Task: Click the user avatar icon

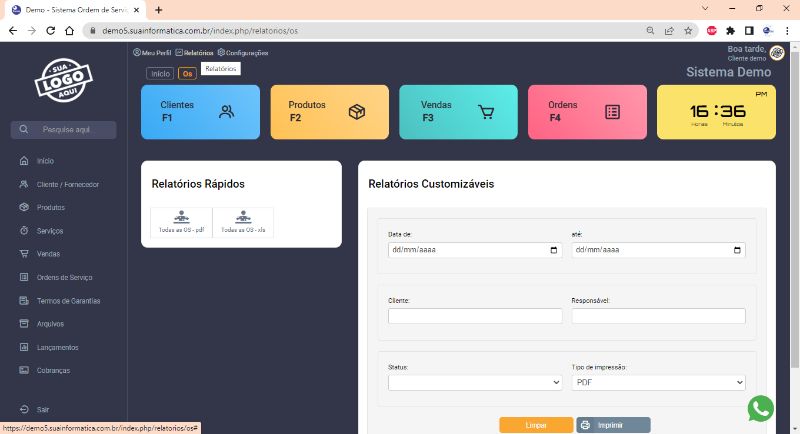Action: tap(777, 53)
